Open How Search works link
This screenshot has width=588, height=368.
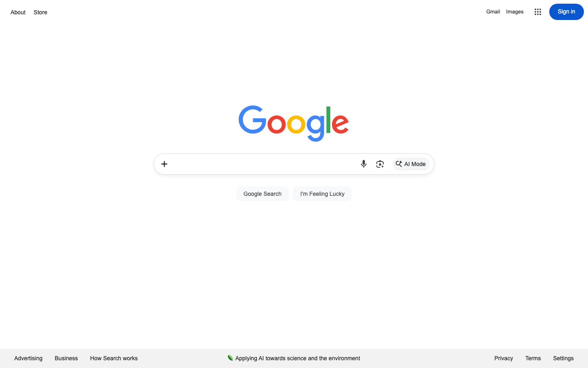[114, 358]
